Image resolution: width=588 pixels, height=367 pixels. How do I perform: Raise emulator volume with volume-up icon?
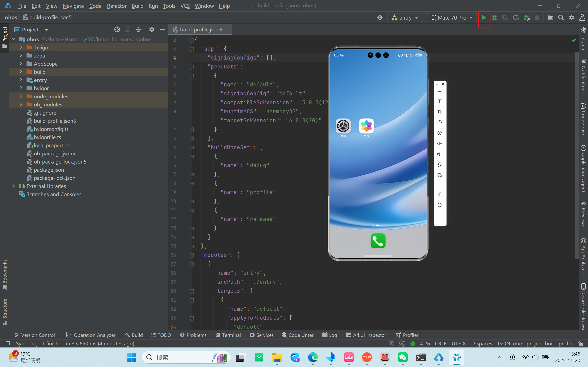coord(439,144)
